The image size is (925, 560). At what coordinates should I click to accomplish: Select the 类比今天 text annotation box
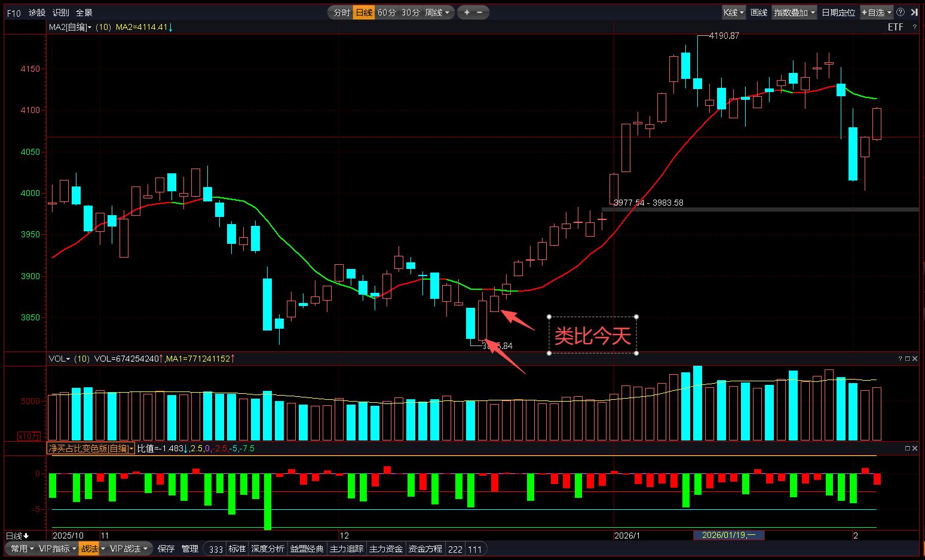click(x=592, y=335)
